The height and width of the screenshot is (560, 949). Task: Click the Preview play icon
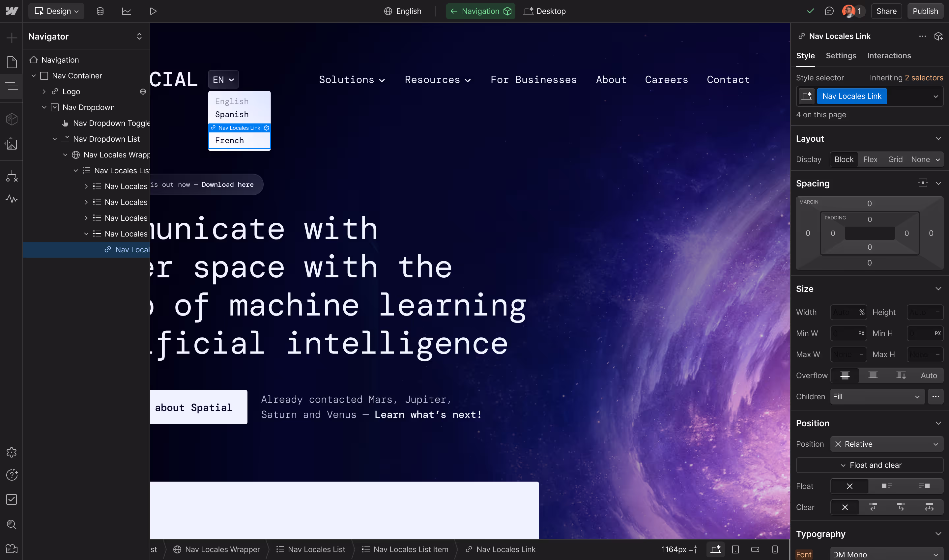(x=153, y=11)
